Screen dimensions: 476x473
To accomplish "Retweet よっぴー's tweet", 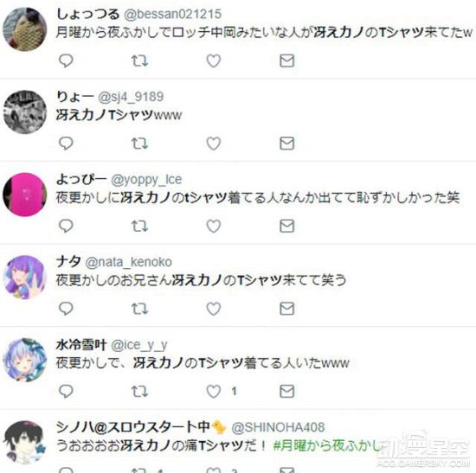I will pos(139,226).
